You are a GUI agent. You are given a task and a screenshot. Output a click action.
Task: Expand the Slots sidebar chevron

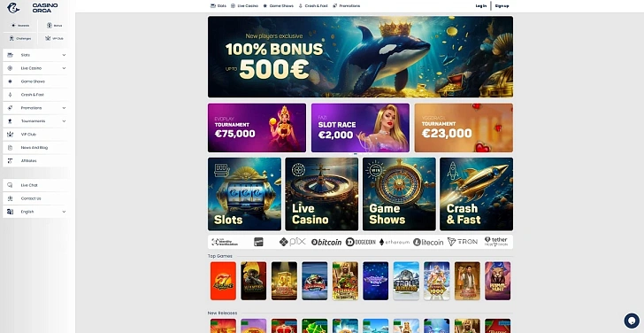pyautogui.click(x=64, y=55)
